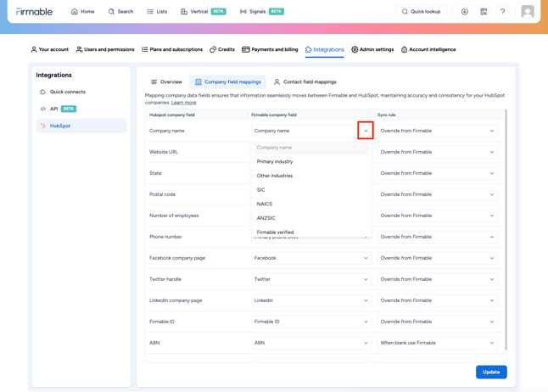Open Payments and billing tab
This screenshot has width=548, height=392.
(x=270, y=50)
